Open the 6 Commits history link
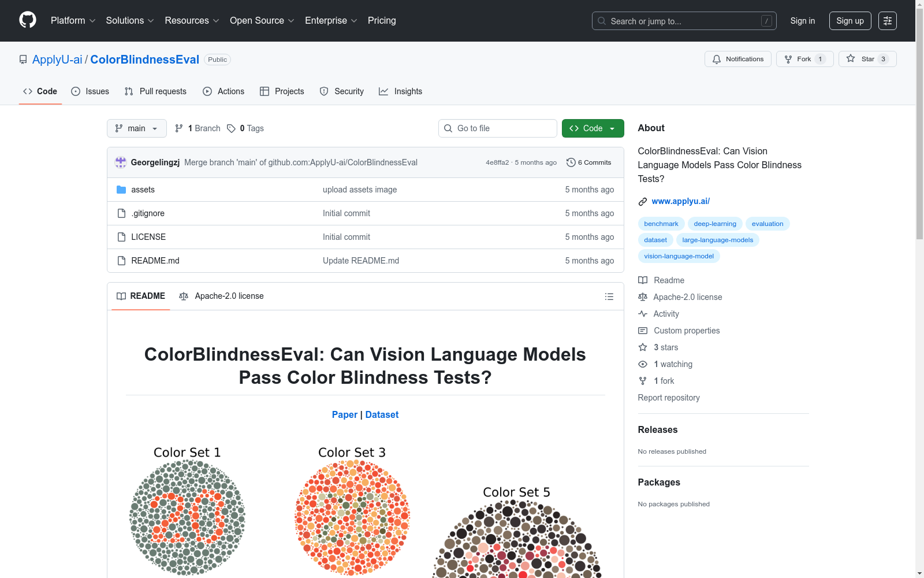The image size is (924, 578). [x=589, y=162]
